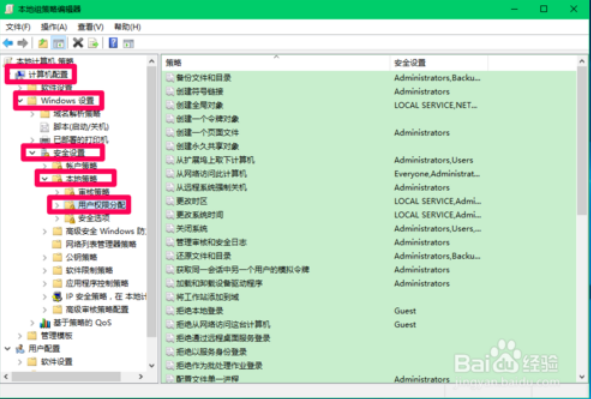This screenshot has height=399, width=591.
Task: Sort by the 安全设置 column header
Action: pos(439,63)
